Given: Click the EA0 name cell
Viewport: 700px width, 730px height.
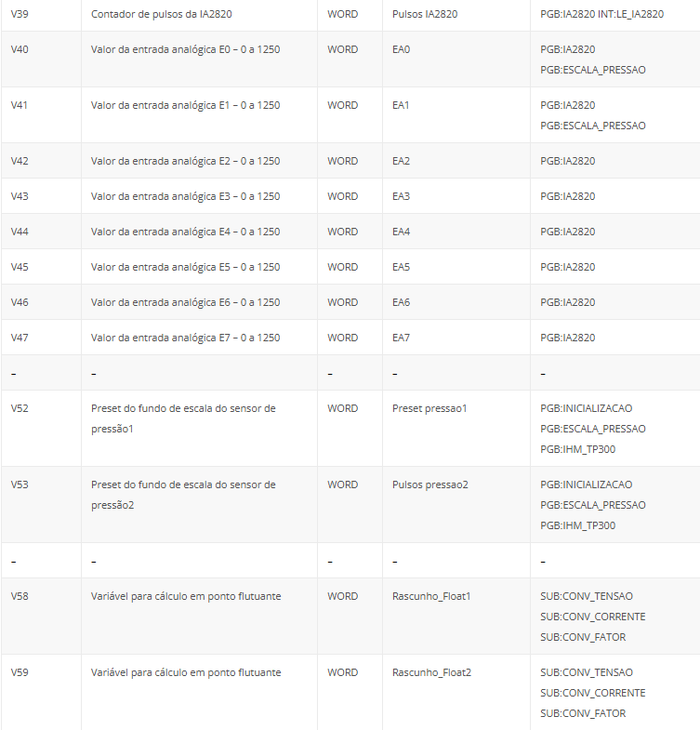Looking at the screenshot, I should tap(401, 49).
